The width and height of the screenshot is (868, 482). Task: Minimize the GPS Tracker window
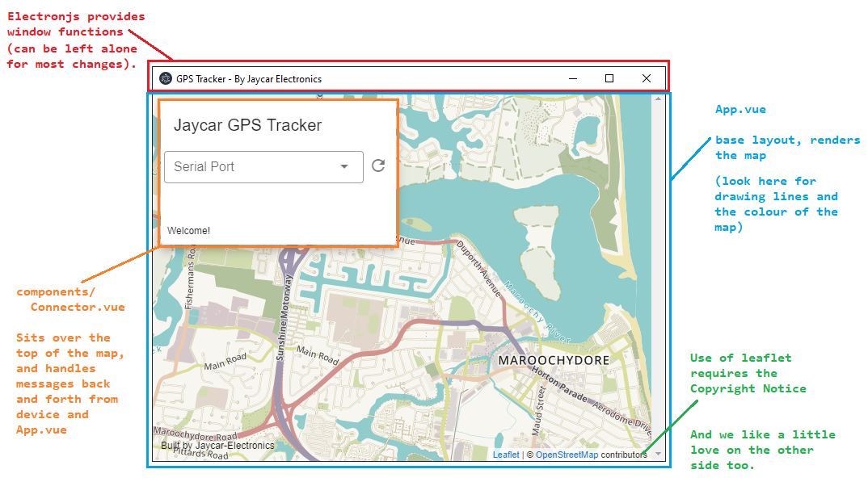tap(573, 78)
